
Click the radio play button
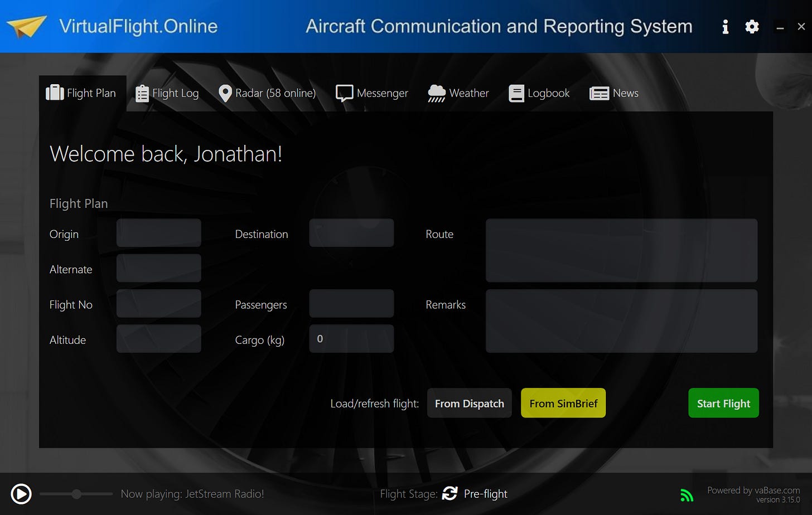tap(21, 494)
